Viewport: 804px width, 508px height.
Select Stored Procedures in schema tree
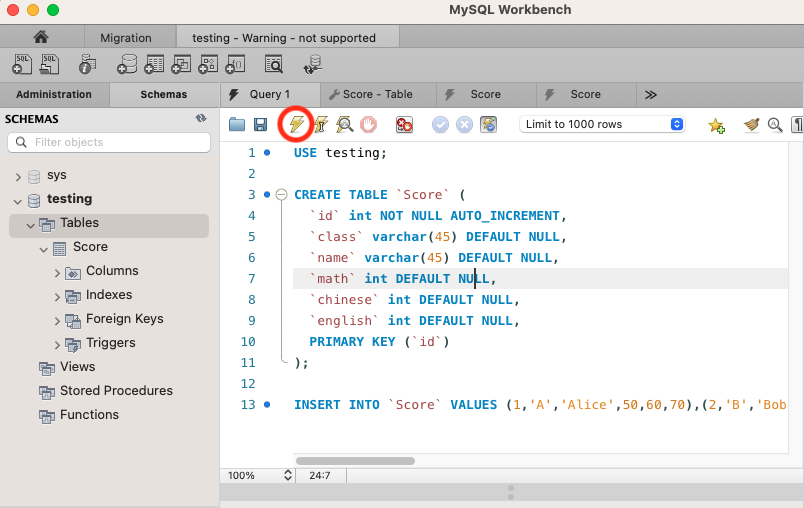(116, 391)
